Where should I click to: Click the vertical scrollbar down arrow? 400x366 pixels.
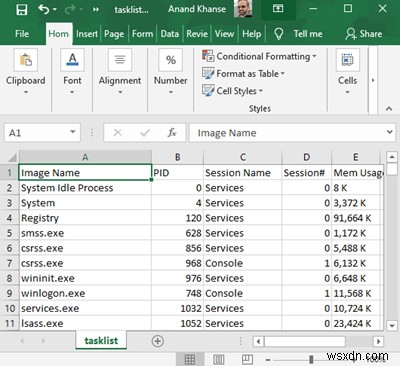click(392, 325)
